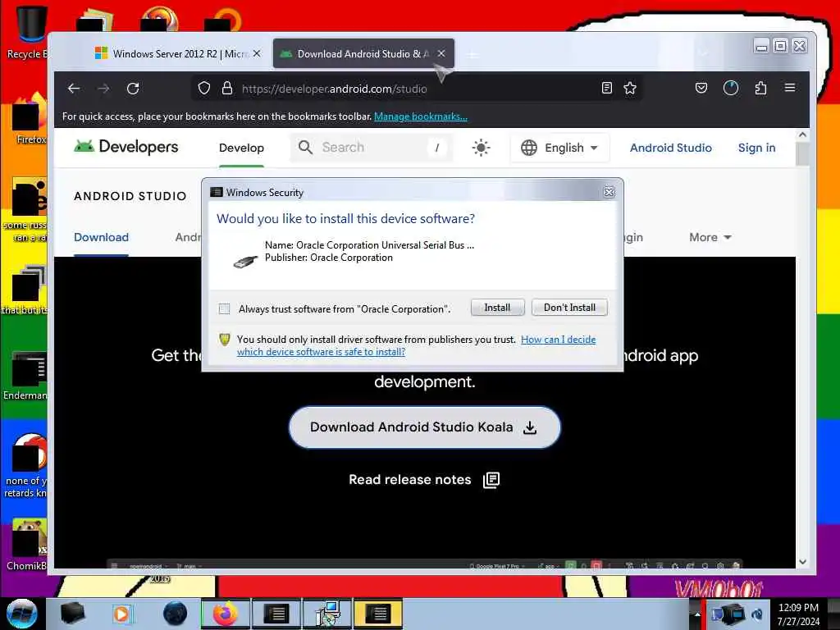Image resolution: width=840 pixels, height=630 pixels.
Task: Open taskbar clock showing 12:09 PM
Action: click(798, 614)
